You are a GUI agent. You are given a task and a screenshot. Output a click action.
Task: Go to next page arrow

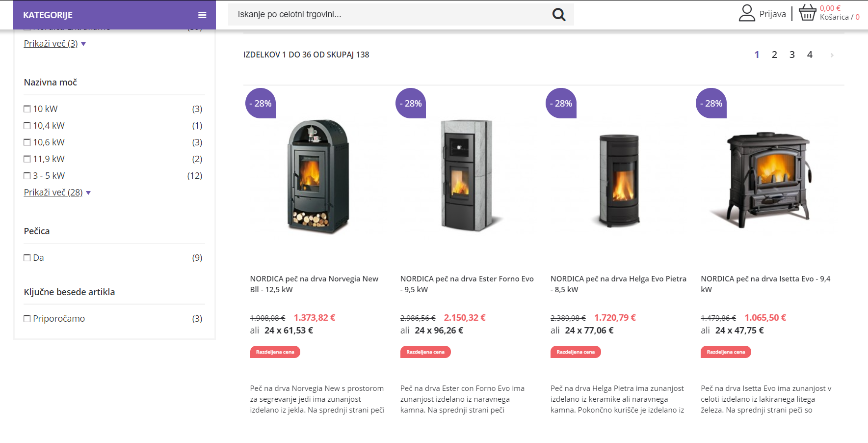pos(832,55)
